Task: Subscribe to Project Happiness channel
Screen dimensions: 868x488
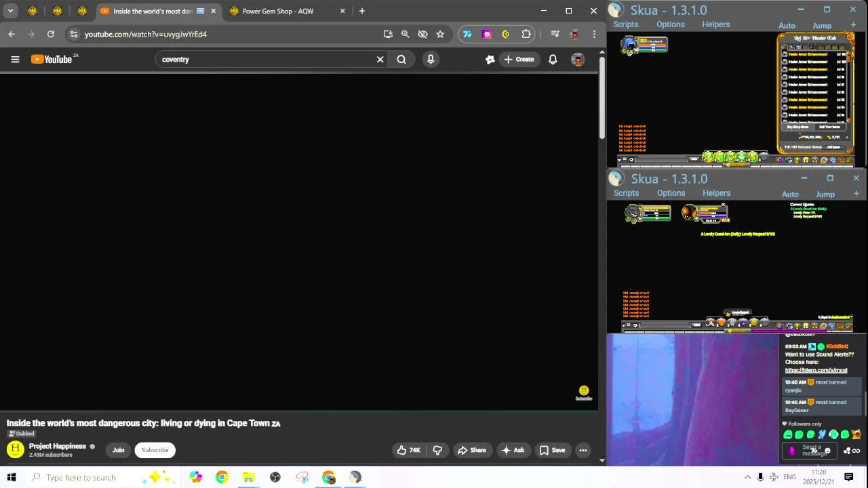Action: click(x=155, y=450)
